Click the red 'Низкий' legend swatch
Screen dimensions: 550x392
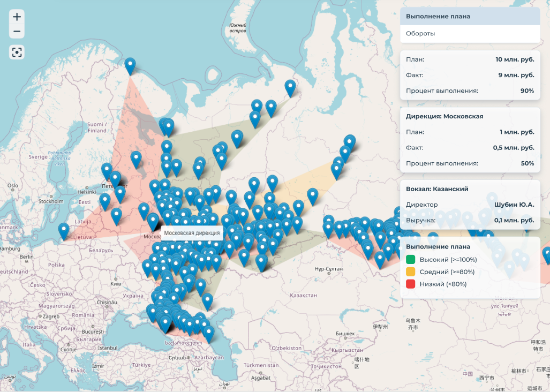pyautogui.click(x=410, y=284)
